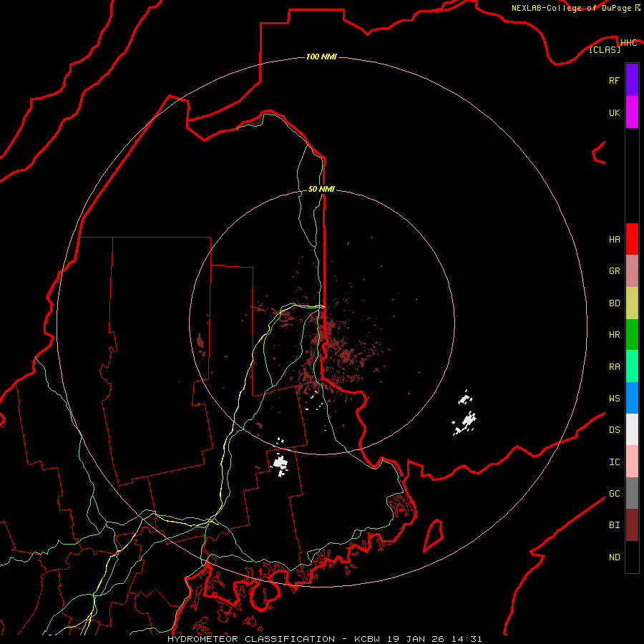Click the WS legend label

614,399
